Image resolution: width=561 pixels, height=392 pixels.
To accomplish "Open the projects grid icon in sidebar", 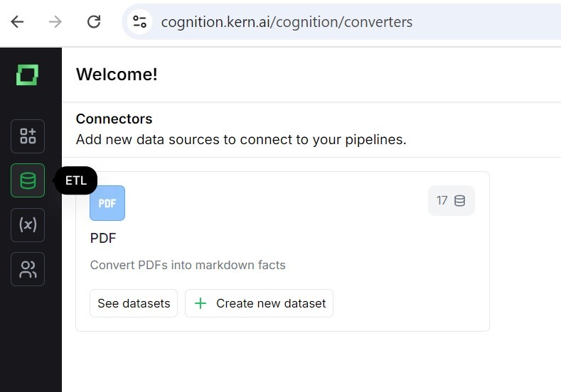I will [28, 136].
